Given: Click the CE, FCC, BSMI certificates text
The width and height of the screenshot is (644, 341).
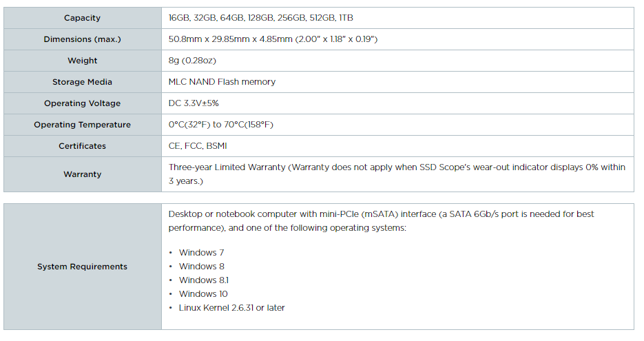Looking at the screenshot, I should [x=198, y=146].
